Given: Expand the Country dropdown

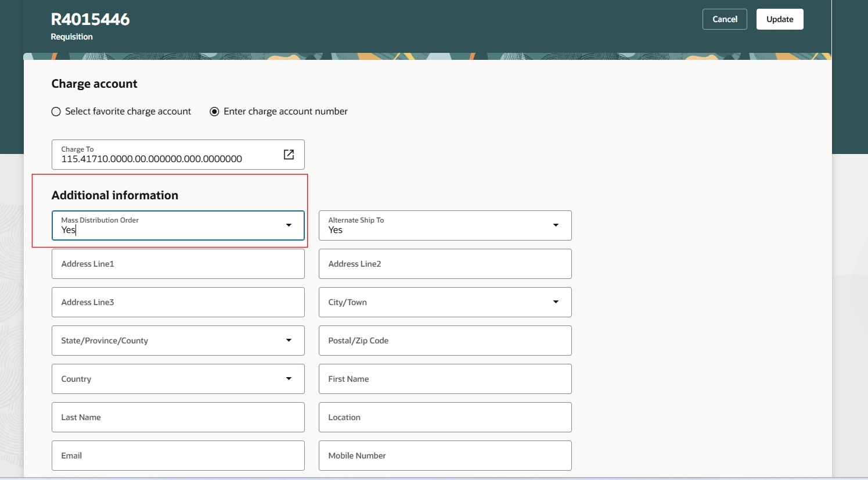Looking at the screenshot, I should (x=289, y=378).
